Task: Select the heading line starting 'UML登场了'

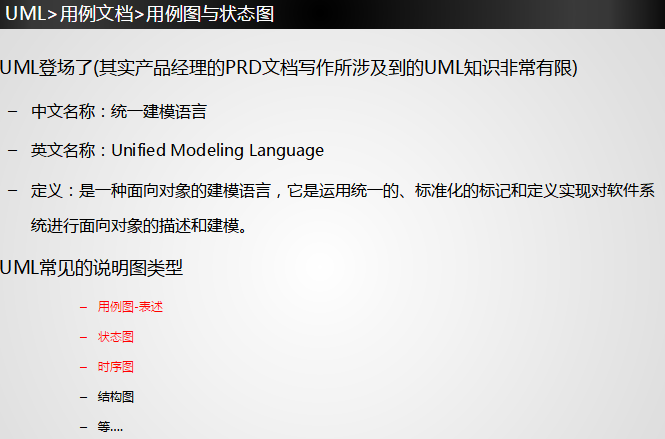Action: 289,67
